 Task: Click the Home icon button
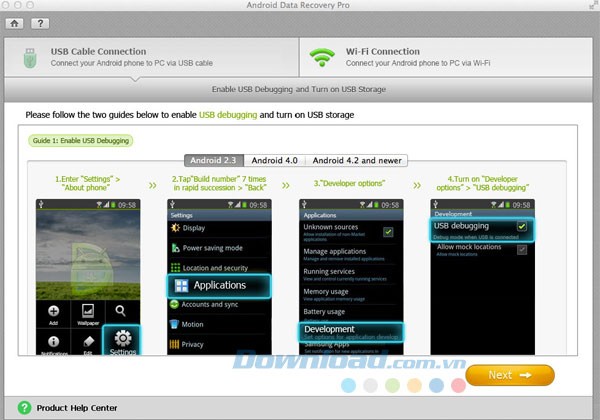coord(17,21)
